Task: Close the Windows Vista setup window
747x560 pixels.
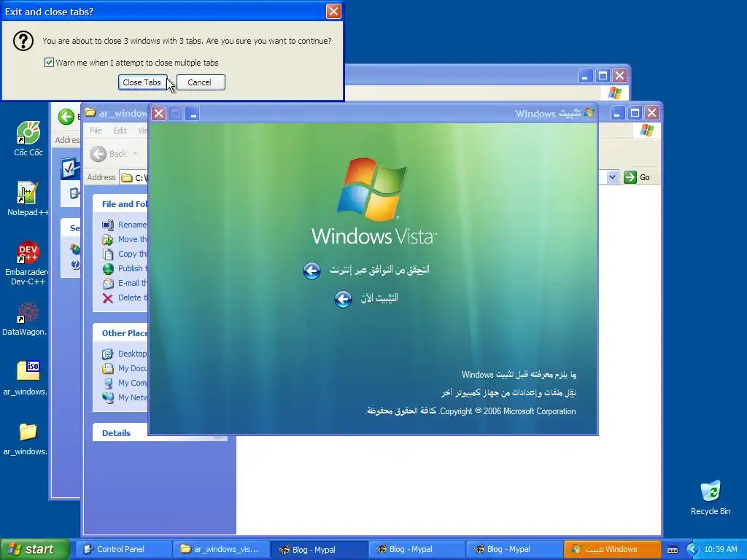Action: [158, 113]
